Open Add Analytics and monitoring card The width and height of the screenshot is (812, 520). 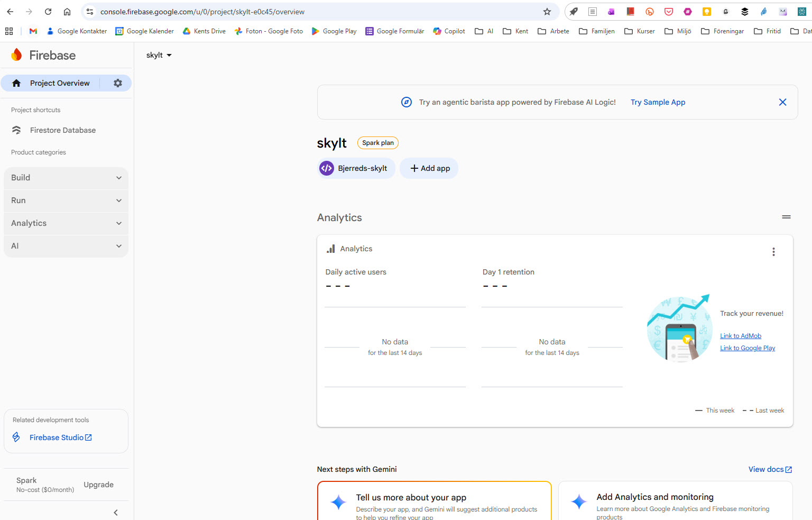click(x=676, y=501)
